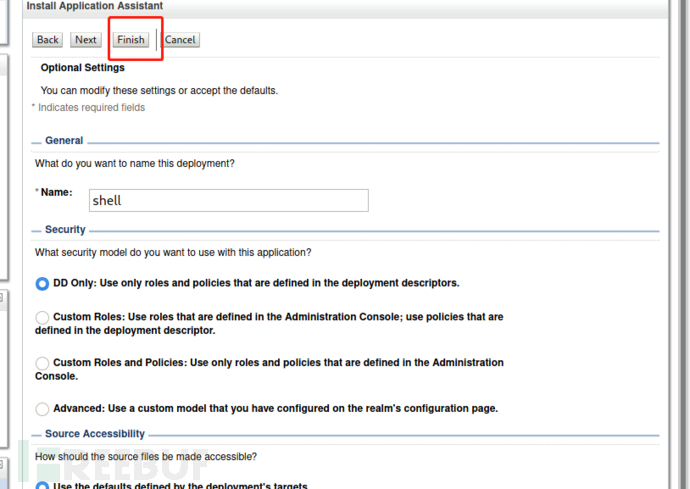Image resolution: width=690 pixels, height=489 pixels.
Task: Select the Custom Roles security model
Action: (42, 317)
